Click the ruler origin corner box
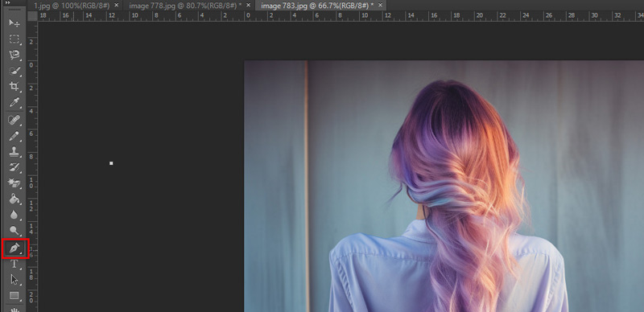644x312 pixels. pyautogui.click(x=32, y=16)
